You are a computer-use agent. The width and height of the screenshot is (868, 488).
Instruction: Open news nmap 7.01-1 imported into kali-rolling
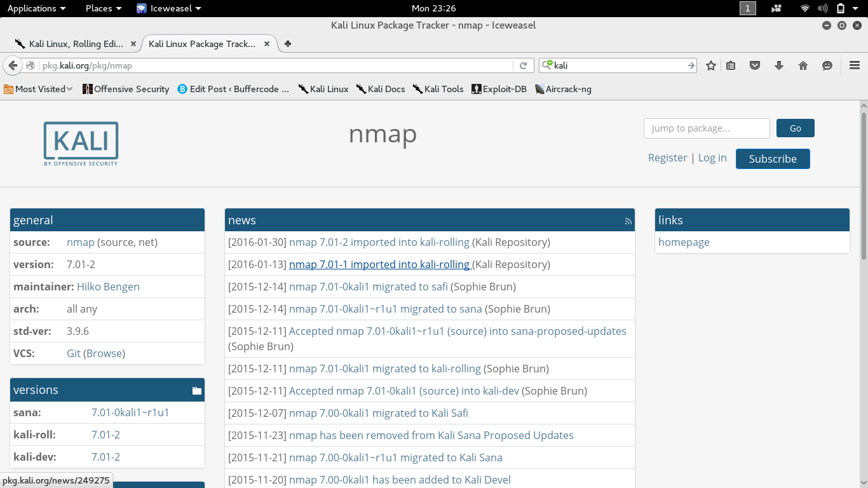(x=379, y=264)
